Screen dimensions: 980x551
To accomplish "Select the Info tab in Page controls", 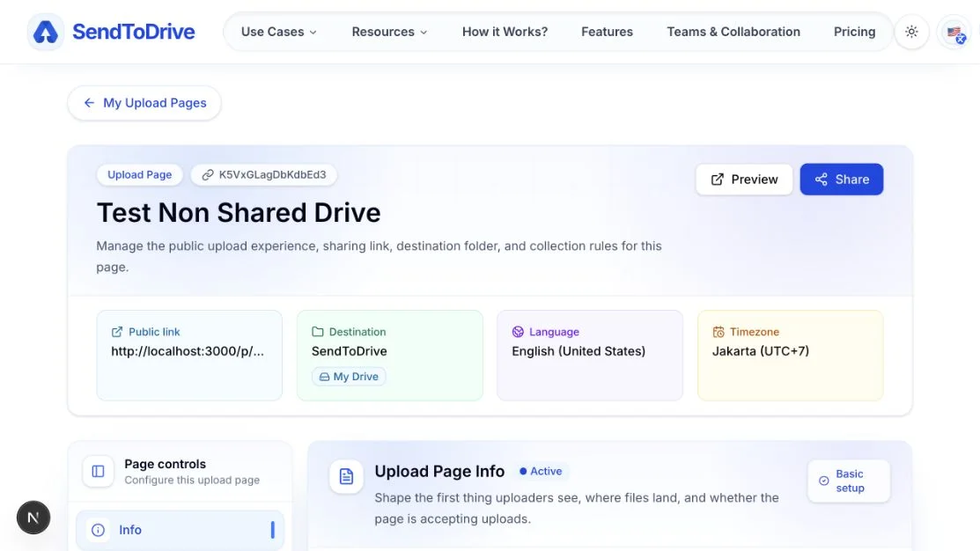I will pyautogui.click(x=180, y=530).
